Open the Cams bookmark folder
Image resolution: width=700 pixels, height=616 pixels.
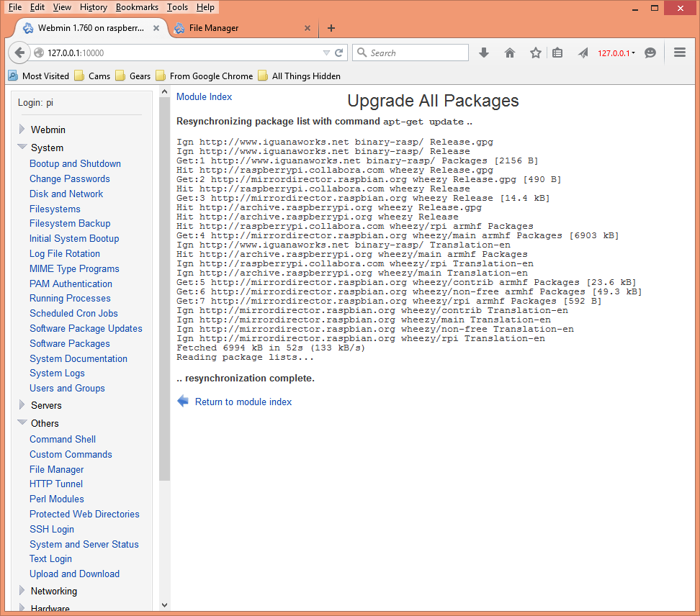click(x=92, y=76)
